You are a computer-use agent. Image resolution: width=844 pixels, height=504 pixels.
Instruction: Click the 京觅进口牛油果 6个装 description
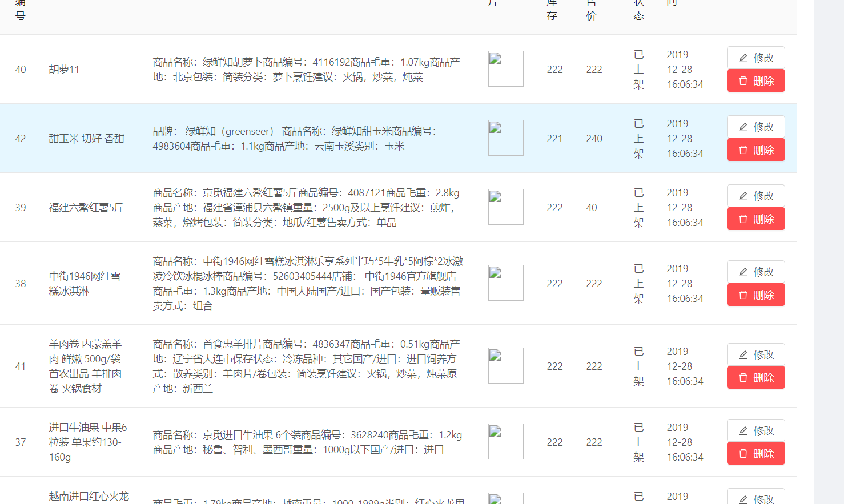307,442
